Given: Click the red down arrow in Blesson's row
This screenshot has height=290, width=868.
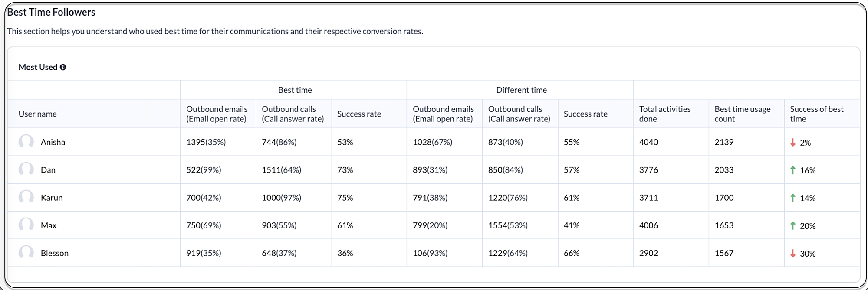Looking at the screenshot, I should [x=793, y=253].
